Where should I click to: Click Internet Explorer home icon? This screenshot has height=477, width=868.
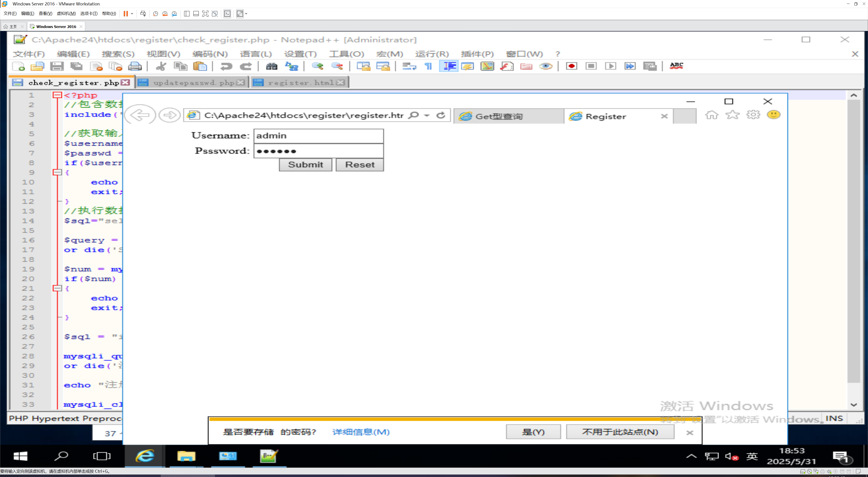pos(712,115)
